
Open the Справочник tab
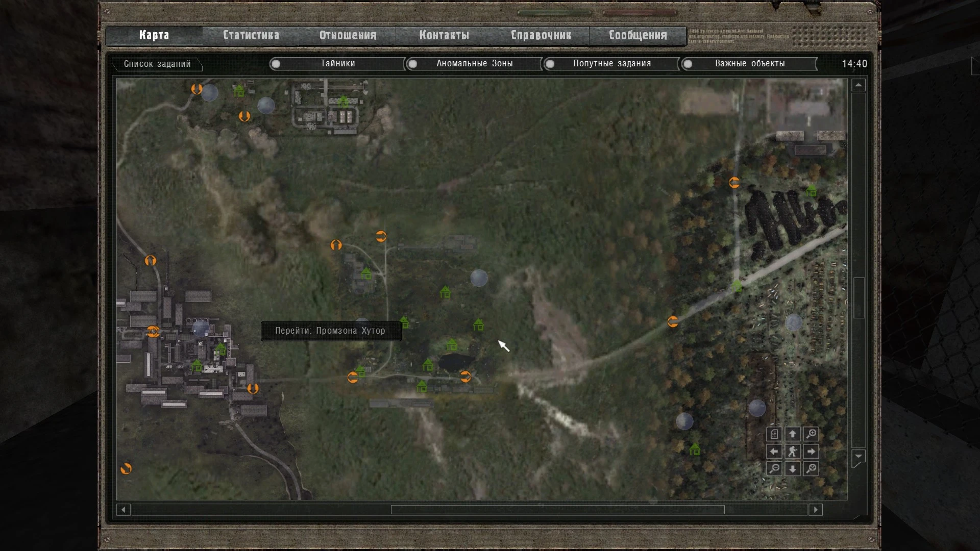tap(541, 35)
